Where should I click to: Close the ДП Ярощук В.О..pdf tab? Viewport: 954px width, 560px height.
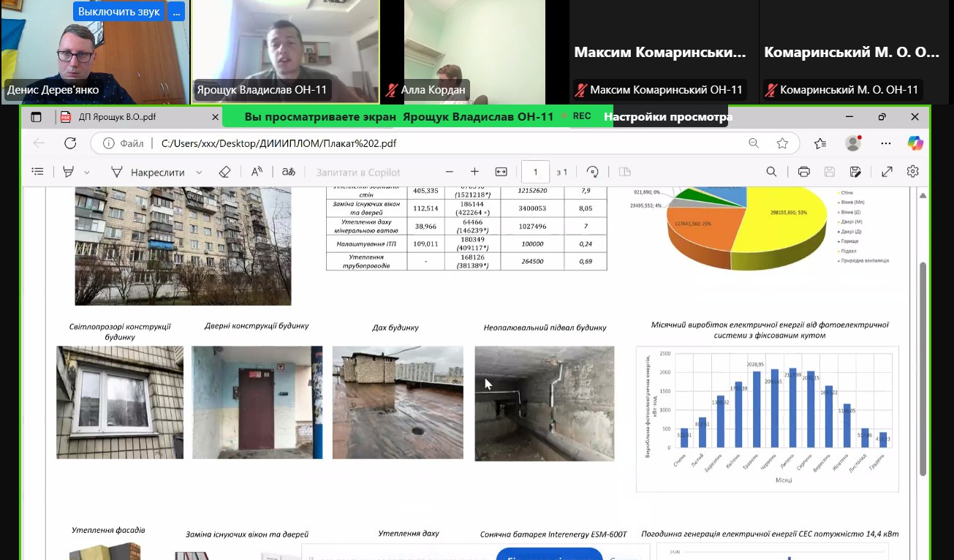[215, 117]
